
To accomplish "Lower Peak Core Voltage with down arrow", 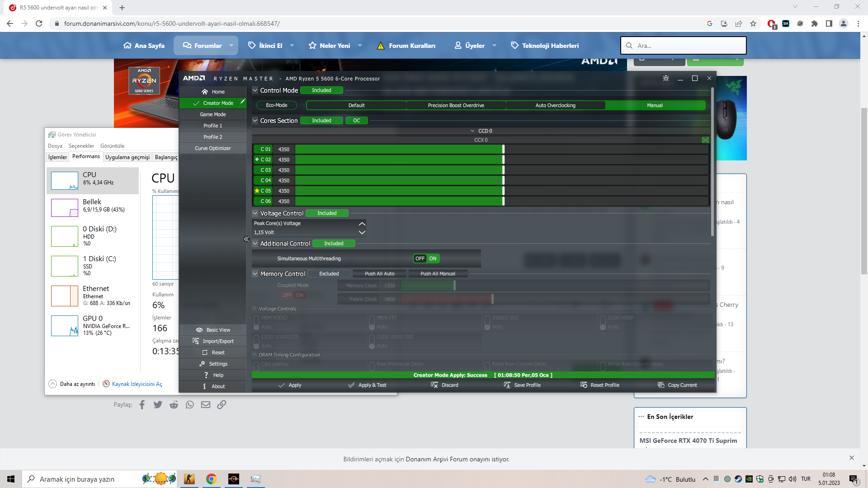I will click(362, 232).
